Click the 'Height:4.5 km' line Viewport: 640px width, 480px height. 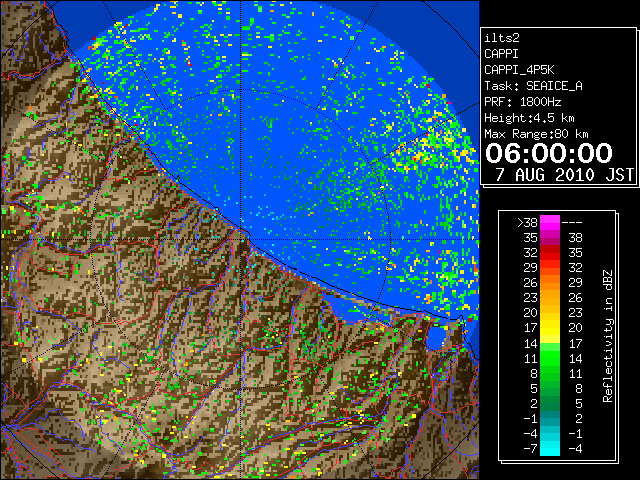529,118
